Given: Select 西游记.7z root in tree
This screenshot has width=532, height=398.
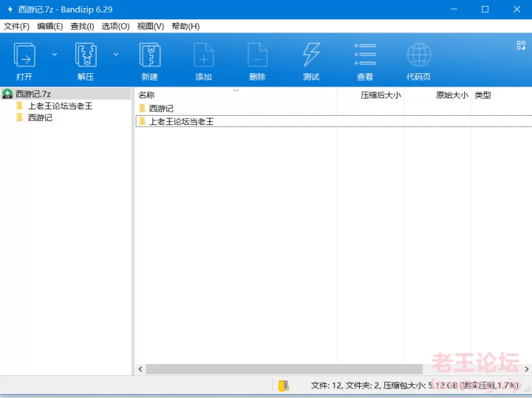Looking at the screenshot, I should tap(66, 94).
